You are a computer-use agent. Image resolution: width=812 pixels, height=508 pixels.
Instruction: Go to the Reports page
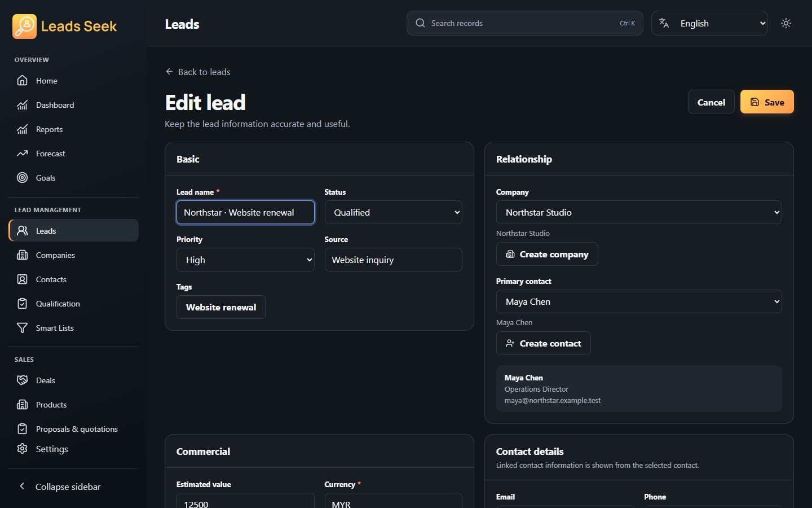pyautogui.click(x=73, y=129)
